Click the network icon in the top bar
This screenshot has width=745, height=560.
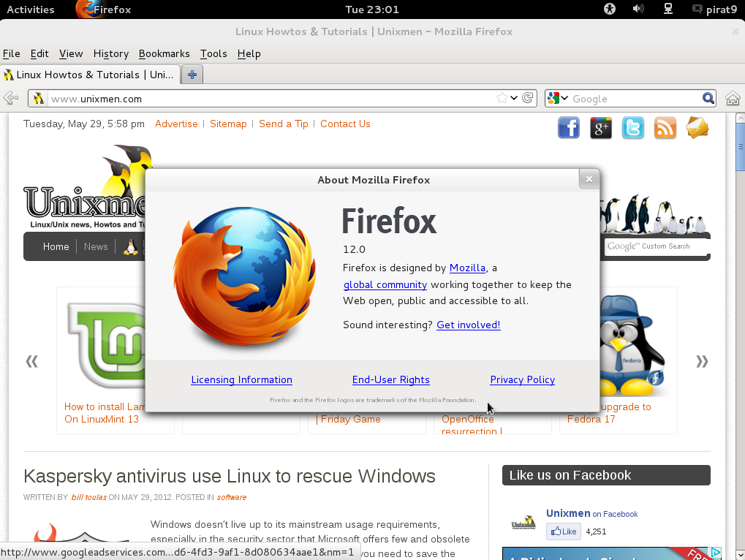(668, 9)
